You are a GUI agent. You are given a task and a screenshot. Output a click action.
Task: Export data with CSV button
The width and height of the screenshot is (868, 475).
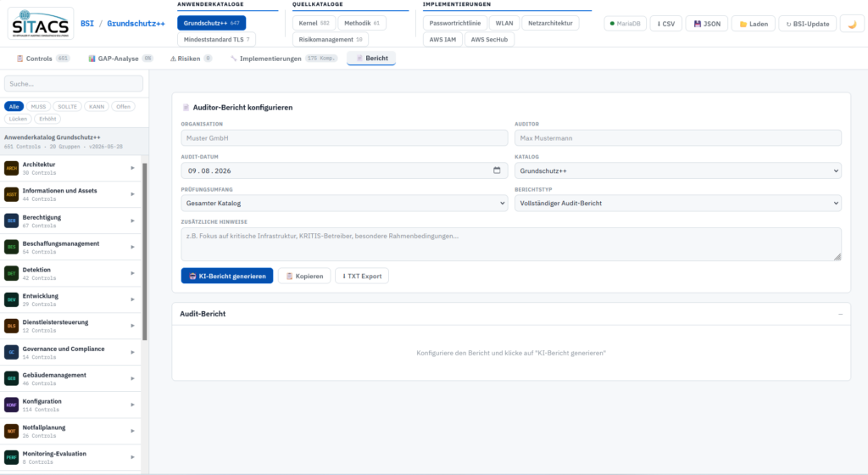(666, 24)
